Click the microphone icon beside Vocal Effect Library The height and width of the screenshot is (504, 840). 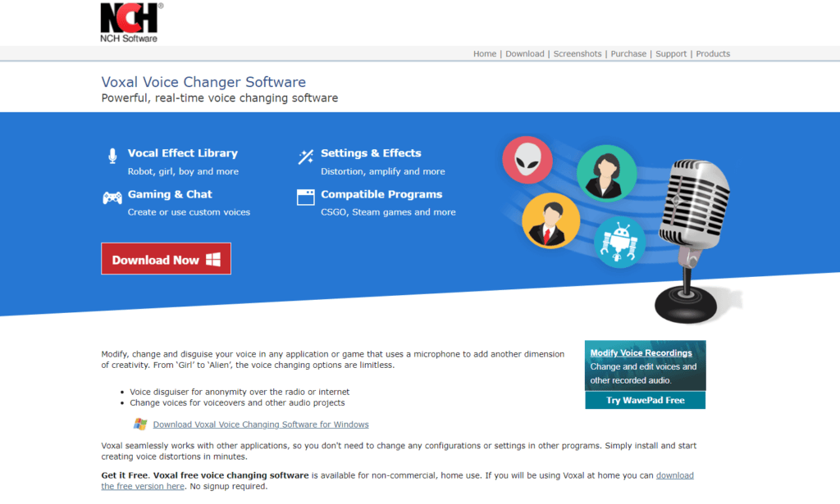coord(112,156)
